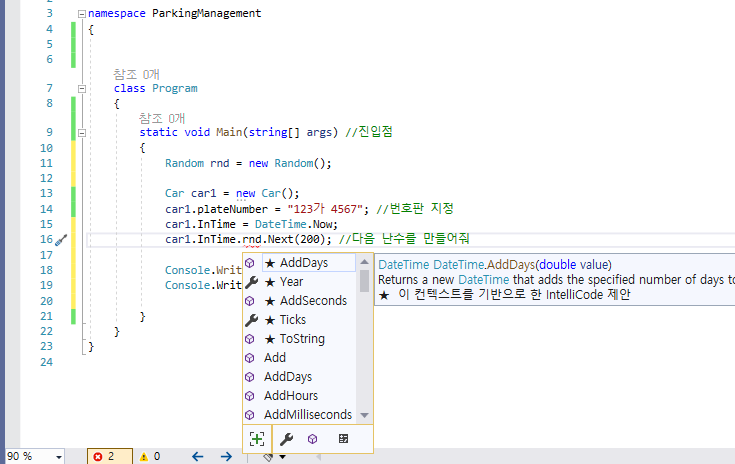Toggle the methods cube filter button
Image resolution: width=735 pixels, height=464 pixels.
(x=312, y=439)
